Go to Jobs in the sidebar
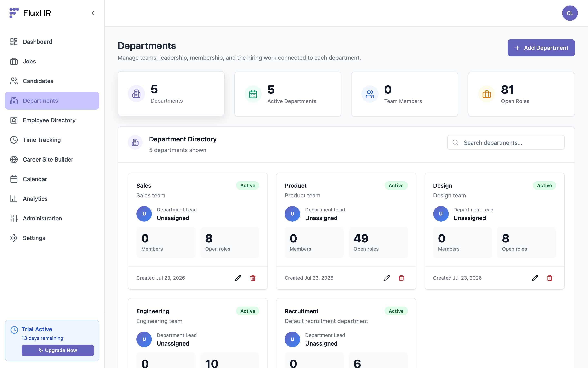Screen dimensions: 588x368 point(52,61)
